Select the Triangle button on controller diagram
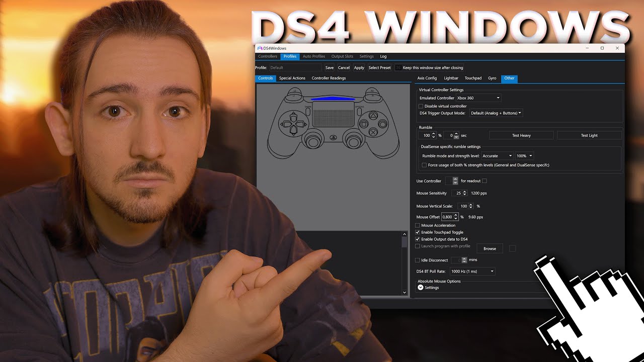This screenshot has width=644, height=362. pyautogui.click(x=374, y=115)
